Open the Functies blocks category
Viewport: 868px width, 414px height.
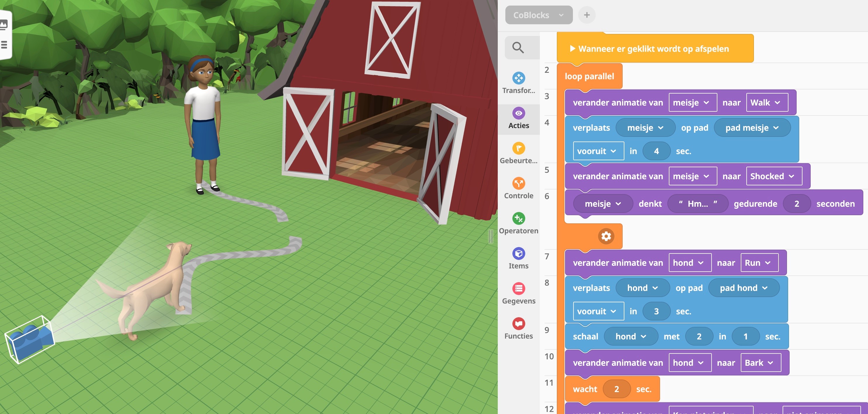tap(518, 329)
